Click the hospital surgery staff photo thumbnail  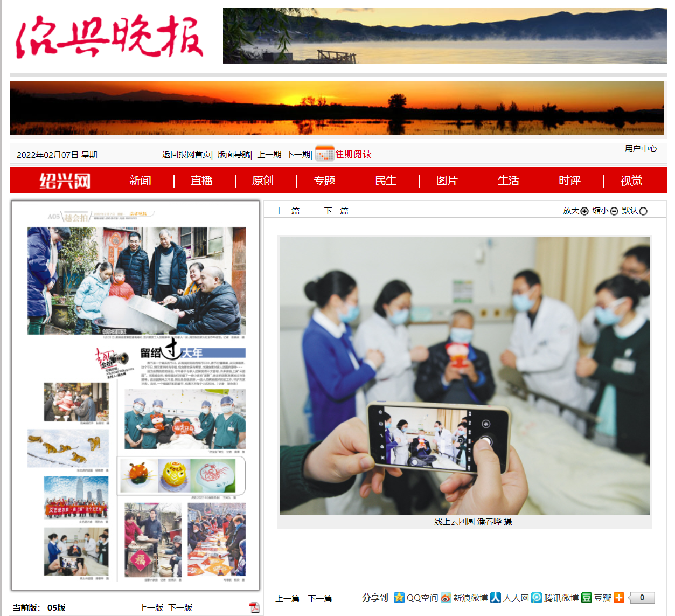pyautogui.click(x=185, y=419)
